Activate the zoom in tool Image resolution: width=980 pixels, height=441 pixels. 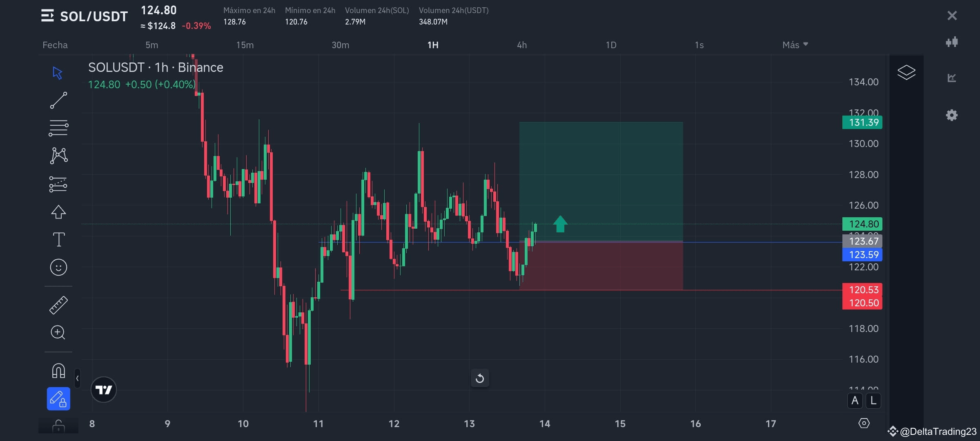pos(58,332)
